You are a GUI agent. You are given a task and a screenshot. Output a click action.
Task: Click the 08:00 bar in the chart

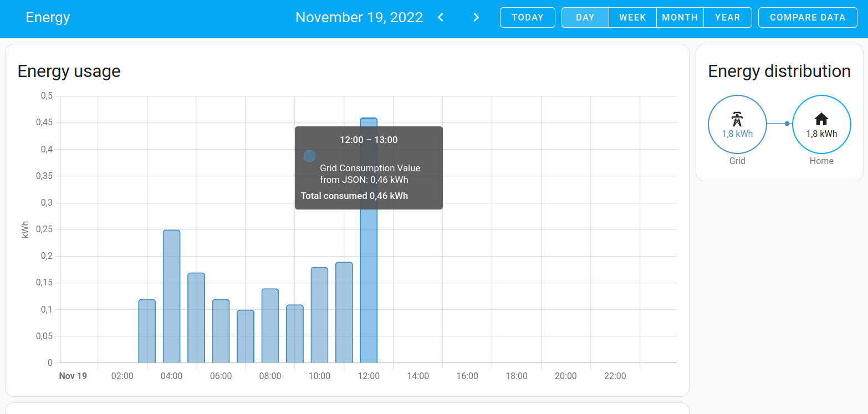point(270,326)
